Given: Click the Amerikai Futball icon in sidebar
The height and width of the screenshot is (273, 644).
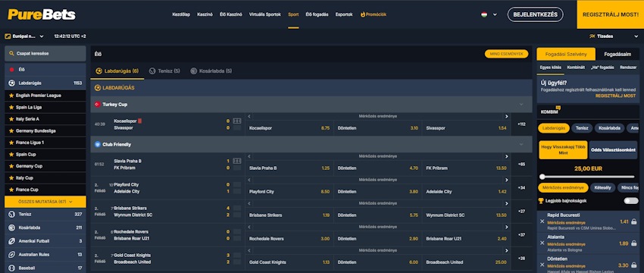Looking at the screenshot, I should [x=11, y=241].
